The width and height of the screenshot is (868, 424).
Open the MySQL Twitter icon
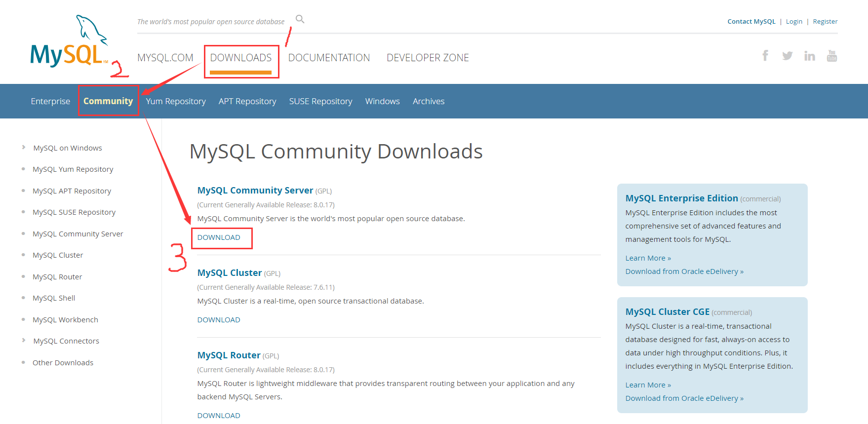pyautogui.click(x=788, y=56)
